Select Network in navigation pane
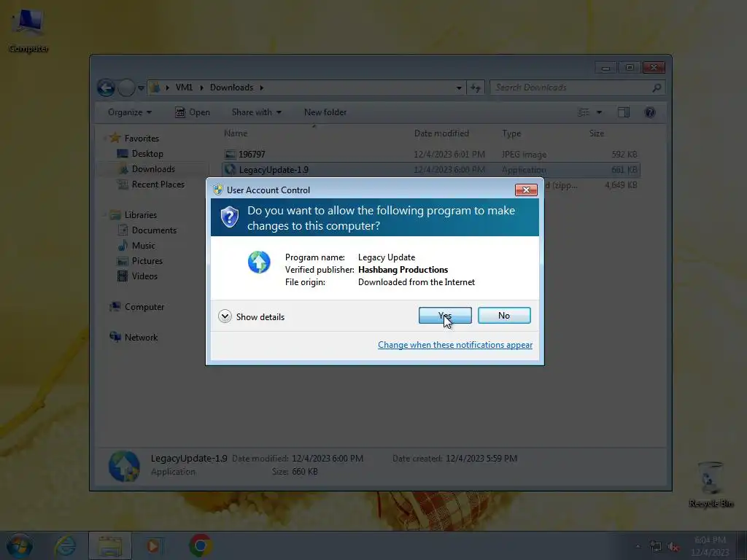 pyautogui.click(x=141, y=338)
